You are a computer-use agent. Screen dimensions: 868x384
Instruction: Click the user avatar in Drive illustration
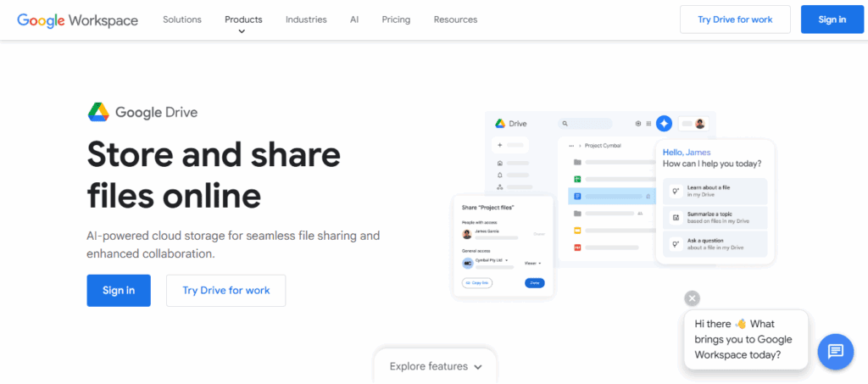click(700, 124)
